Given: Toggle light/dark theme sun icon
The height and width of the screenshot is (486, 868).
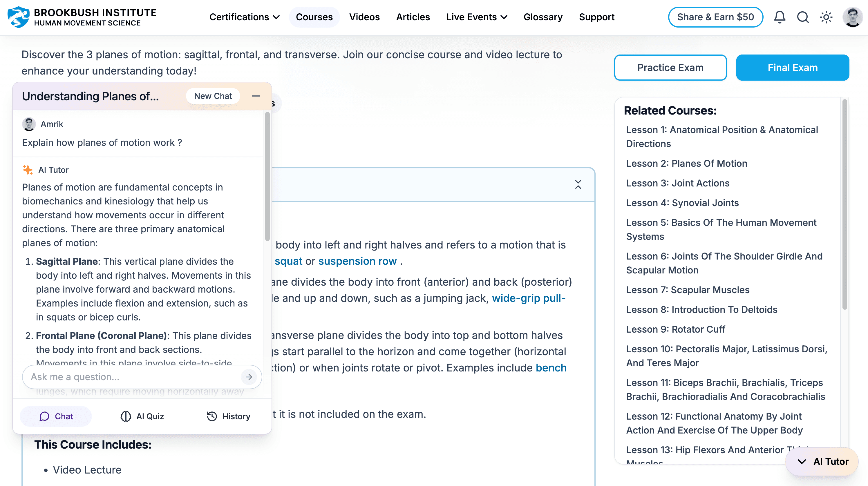Looking at the screenshot, I should tap(826, 17).
